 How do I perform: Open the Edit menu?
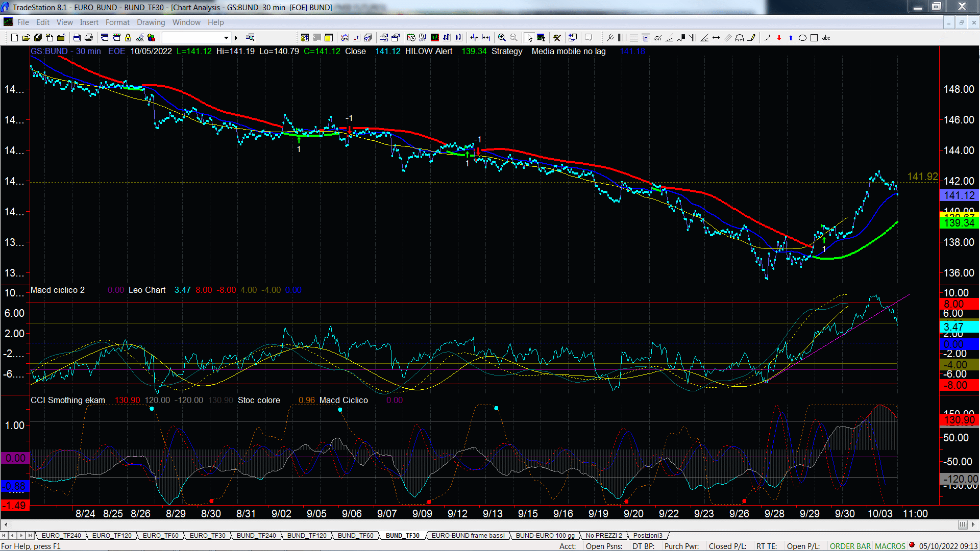(43, 22)
